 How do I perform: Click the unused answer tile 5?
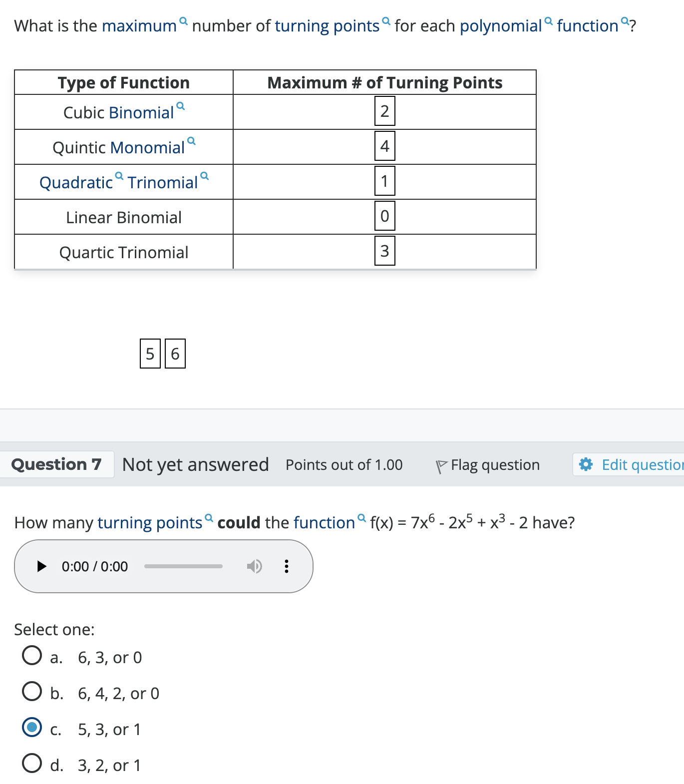coord(150,354)
